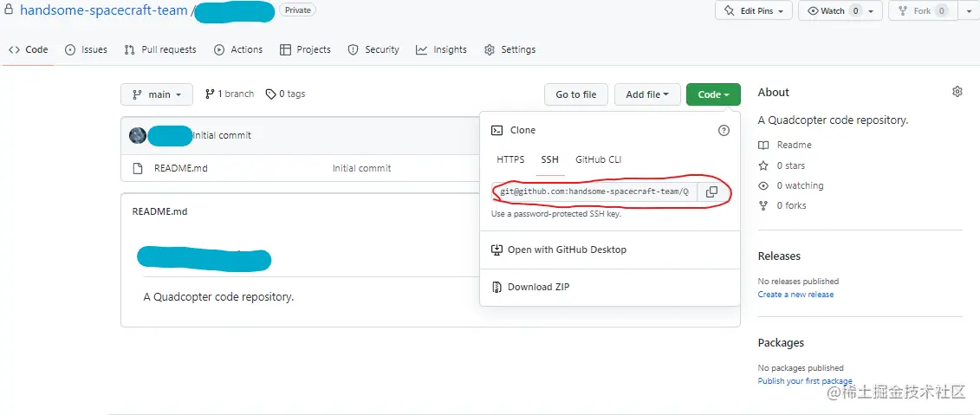980x415 pixels.
Task: Toggle the green Code dropdown
Action: (713, 94)
